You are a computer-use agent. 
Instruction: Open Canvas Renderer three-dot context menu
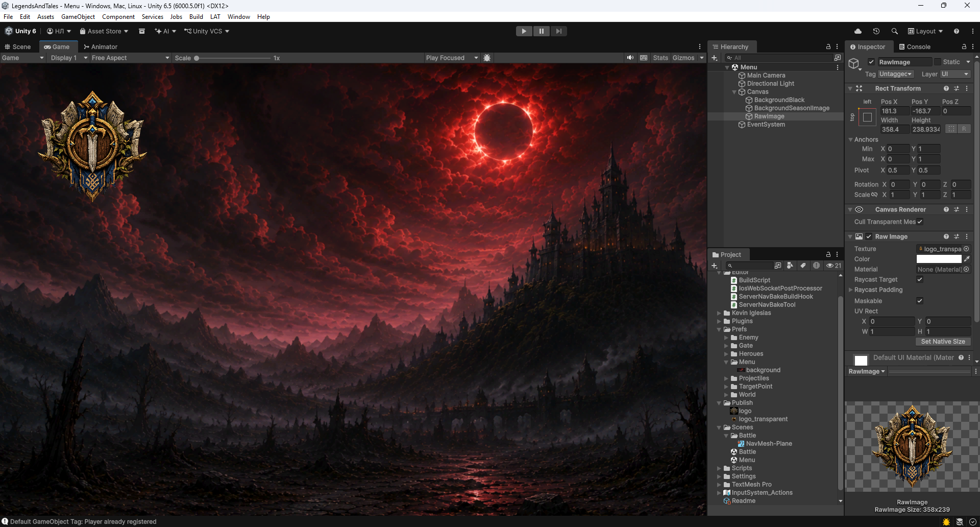tap(967, 209)
